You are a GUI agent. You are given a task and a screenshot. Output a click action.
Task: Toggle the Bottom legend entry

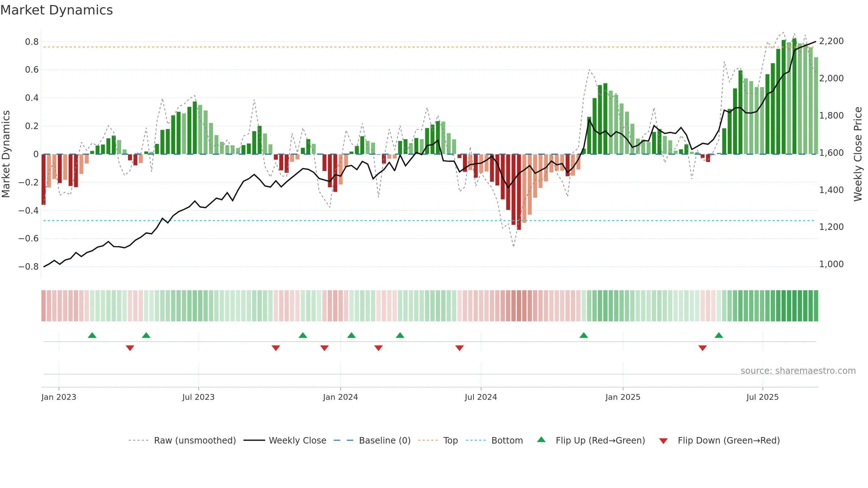pos(494,440)
